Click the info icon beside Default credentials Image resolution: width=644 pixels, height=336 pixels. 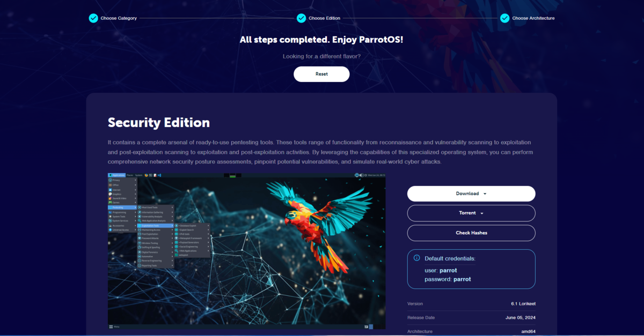pyautogui.click(x=417, y=258)
